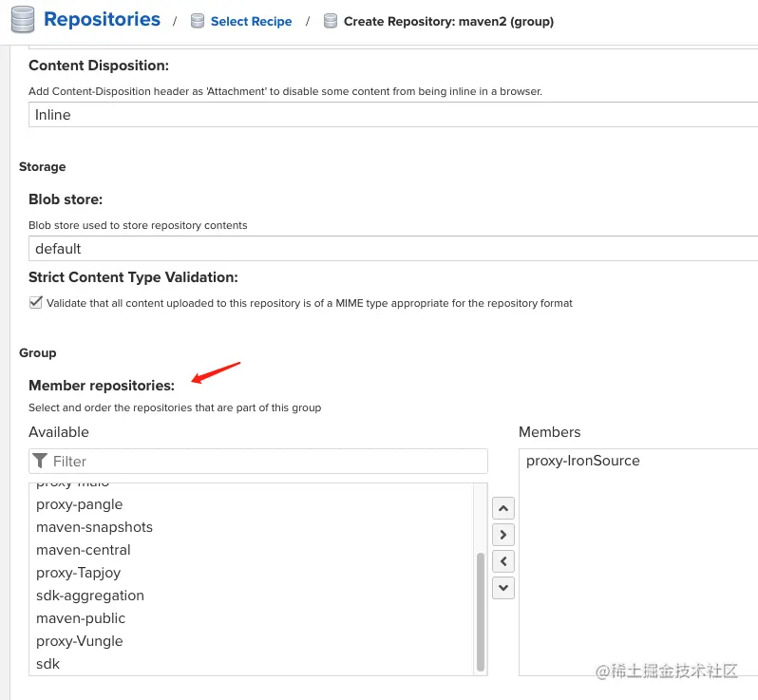Click the funnel filter icon

40,461
